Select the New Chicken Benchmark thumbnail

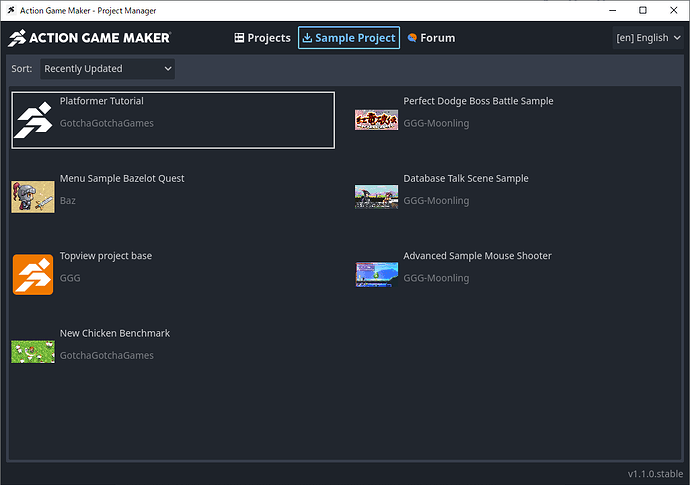[x=33, y=351]
